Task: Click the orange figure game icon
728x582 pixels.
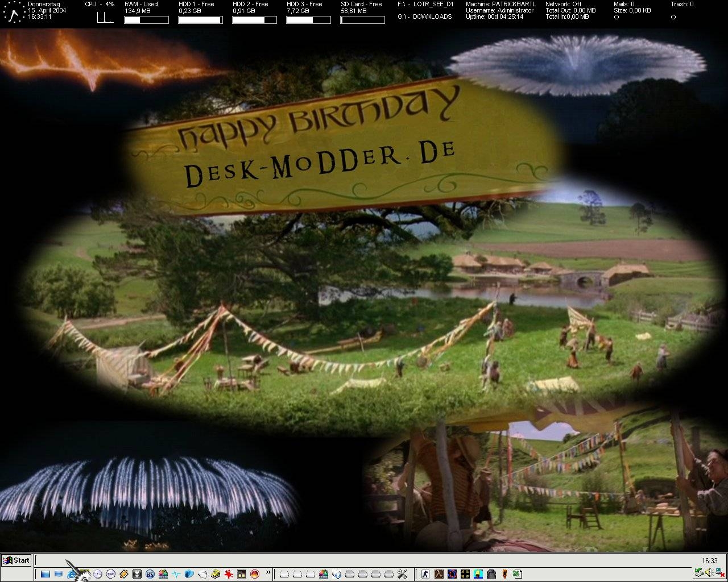Action: click(x=504, y=574)
